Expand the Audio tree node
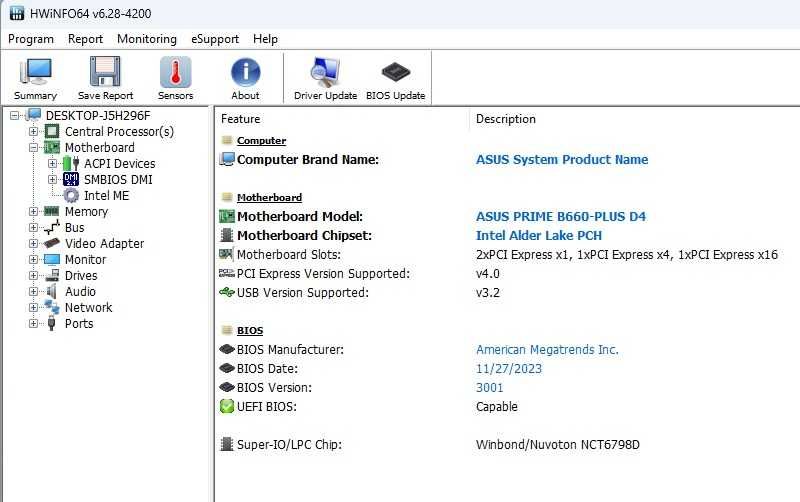This screenshot has height=502, width=800. [x=33, y=292]
